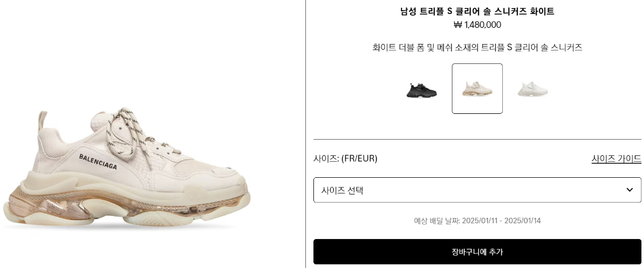644x268 pixels.
Task: Select the white sneaker color variant
Action: pos(532,89)
